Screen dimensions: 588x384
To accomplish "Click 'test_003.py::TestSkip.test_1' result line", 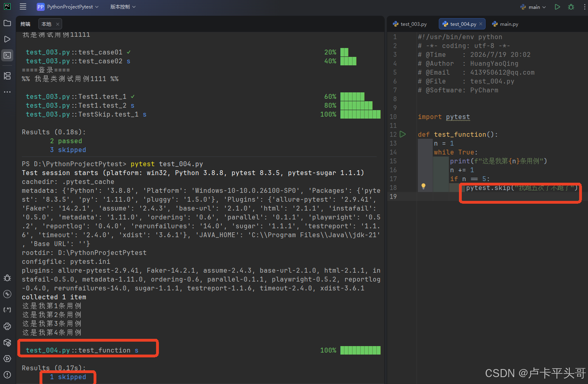I will pos(86,115).
